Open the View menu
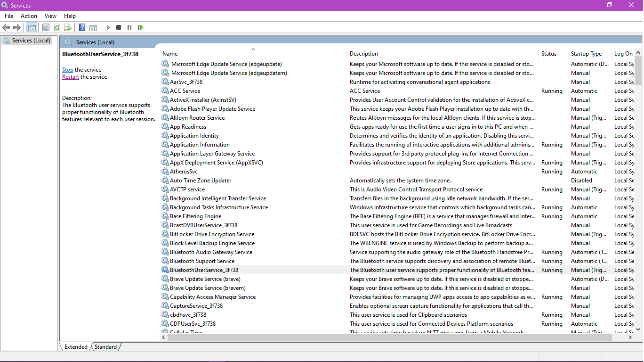Image resolution: width=644 pixels, height=362 pixels. coord(50,16)
